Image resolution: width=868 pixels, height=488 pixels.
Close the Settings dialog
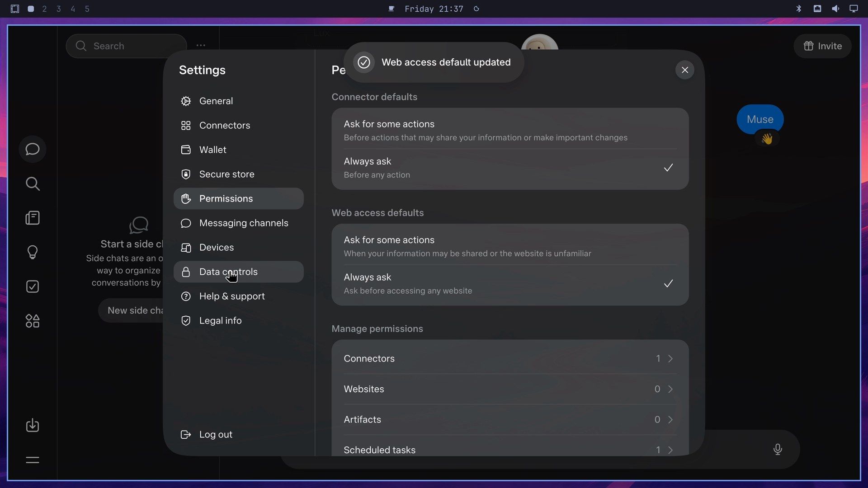click(x=684, y=70)
